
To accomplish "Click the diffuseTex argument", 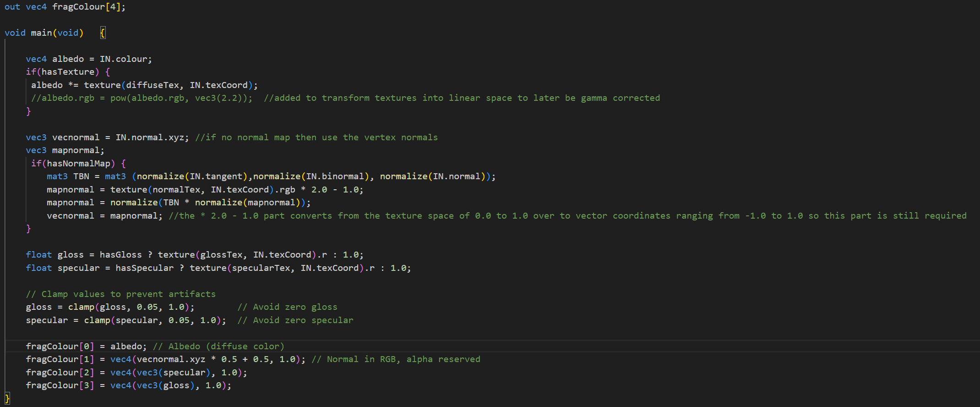I will point(152,85).
